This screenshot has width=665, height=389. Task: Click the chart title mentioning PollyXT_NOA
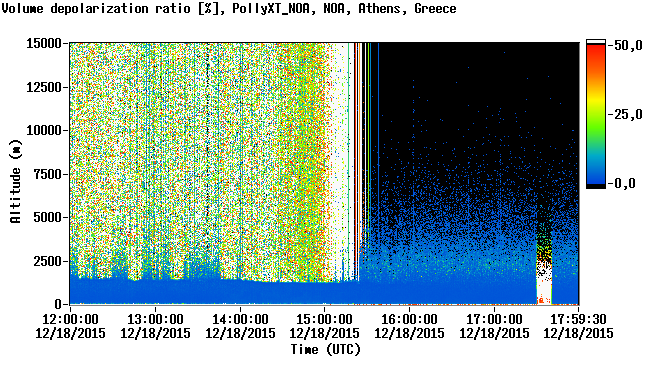click(229, 8)
